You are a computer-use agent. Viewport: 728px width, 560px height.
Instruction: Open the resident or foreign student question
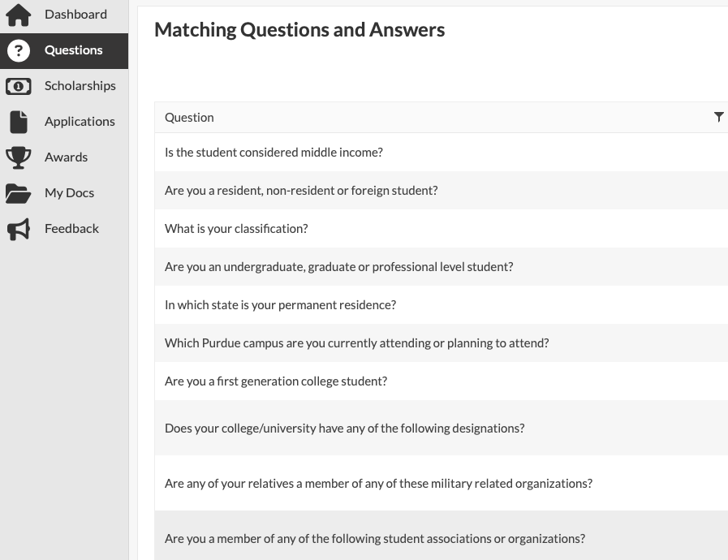point(301,191)
